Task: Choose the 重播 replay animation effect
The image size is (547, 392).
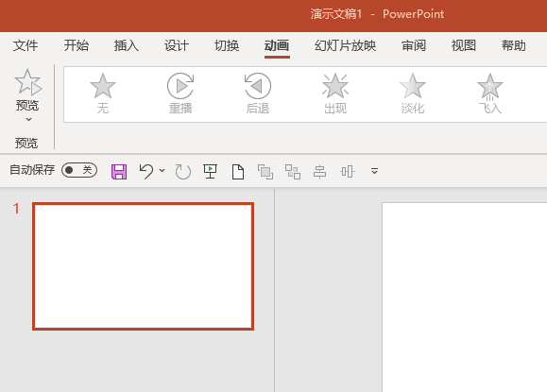Action: [180, 94]
